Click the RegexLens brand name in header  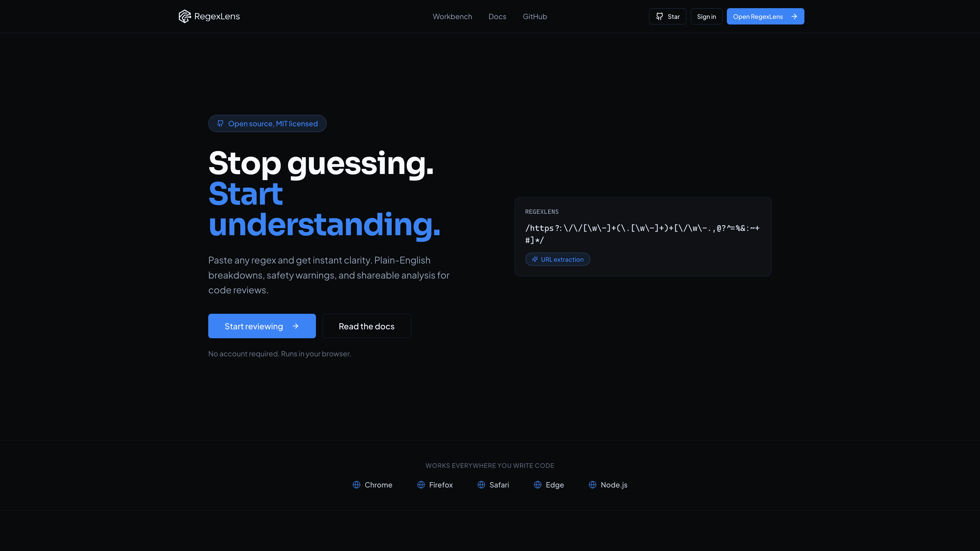[217, 16]
